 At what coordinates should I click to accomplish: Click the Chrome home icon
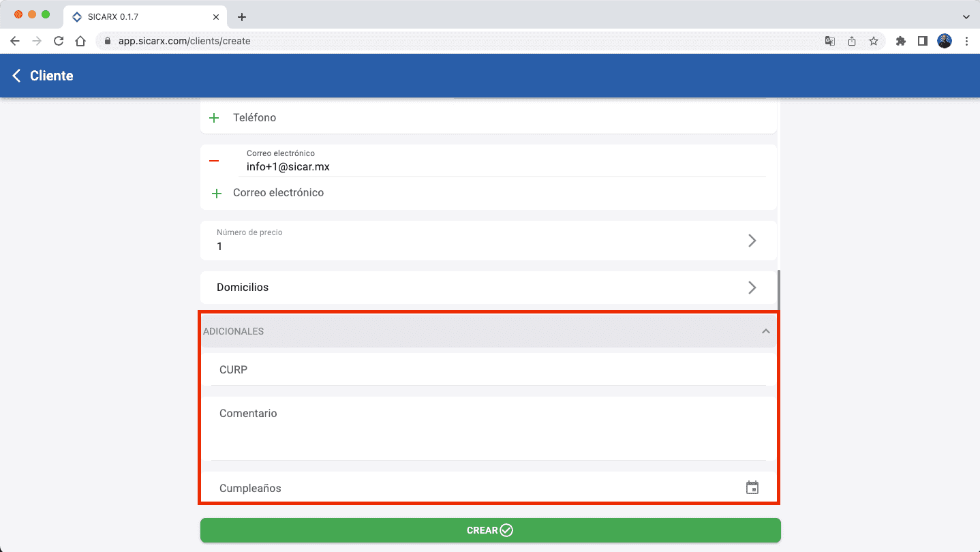[80, 41]
